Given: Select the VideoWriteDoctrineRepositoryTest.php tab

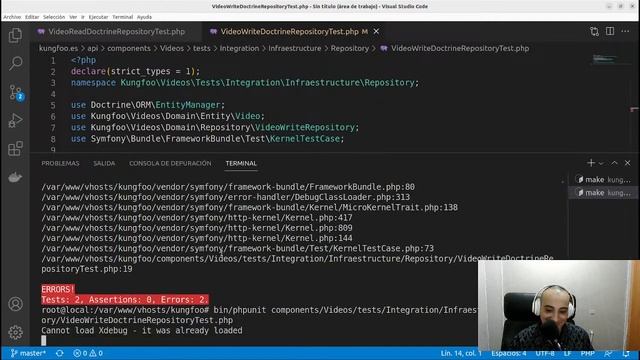Looking at the screenshot, I should [290, 31].
